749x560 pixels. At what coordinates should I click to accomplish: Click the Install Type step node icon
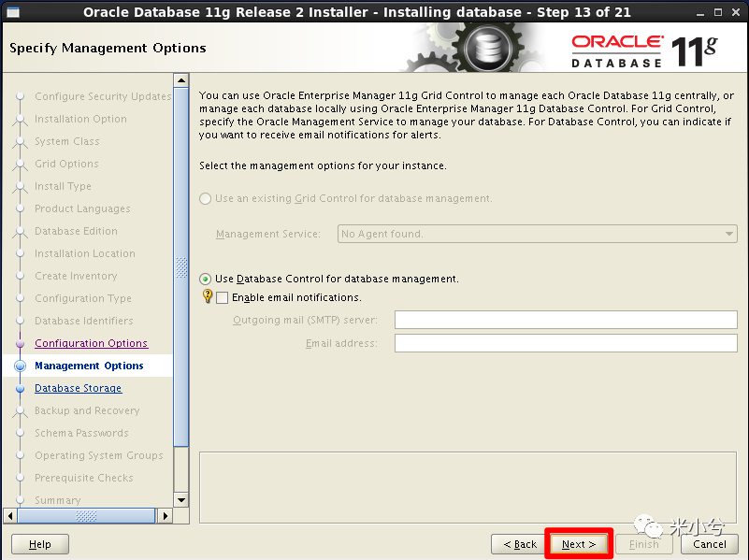click(20, 187)
